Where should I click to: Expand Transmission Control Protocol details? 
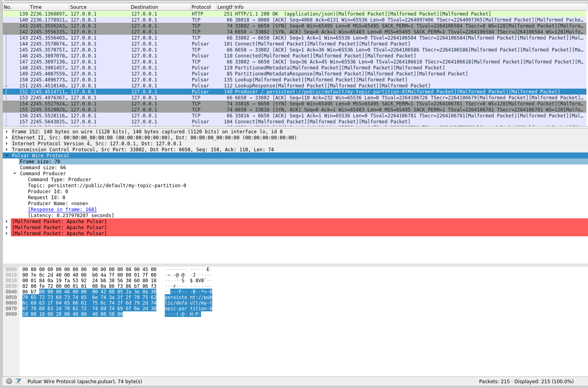pyautogui.click(x=7, y=149)
